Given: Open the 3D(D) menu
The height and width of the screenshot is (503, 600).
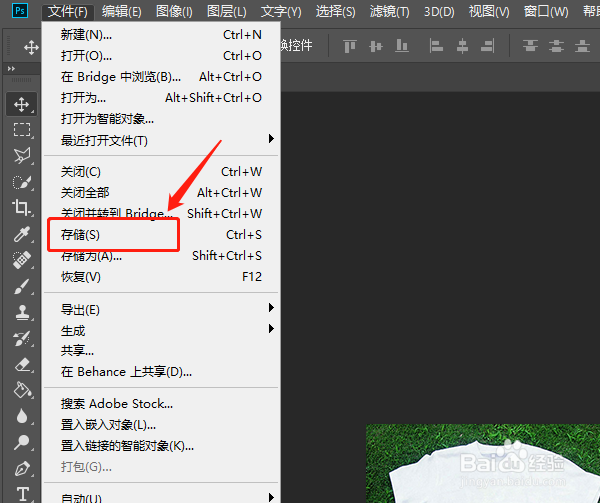Looking at the screenshot, I should pyautogui.click(x=439, y=11).
